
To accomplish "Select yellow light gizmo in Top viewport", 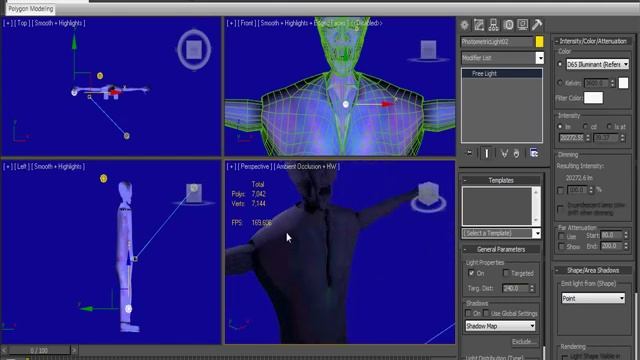I will tap(100, 76).
